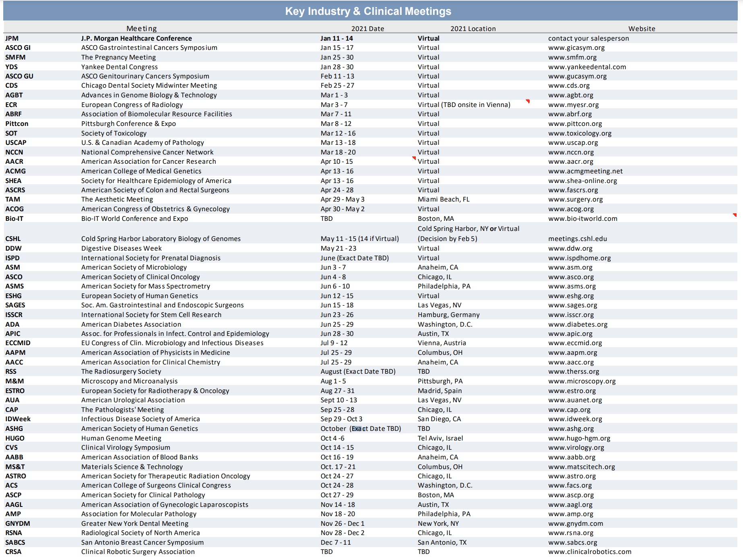
Task: Select the MS&T abbreviation cell
Action: click(x=15, y=467)
